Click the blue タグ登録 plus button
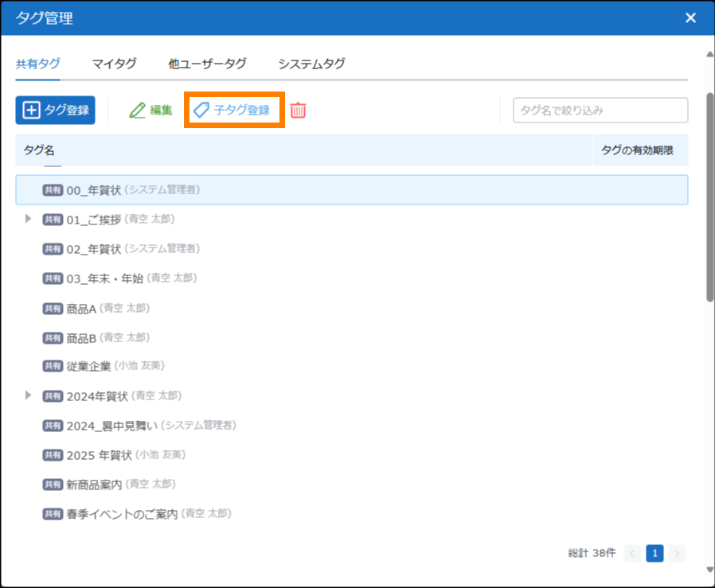This screenshot has width=715, height=588. (x=55, y=111)
